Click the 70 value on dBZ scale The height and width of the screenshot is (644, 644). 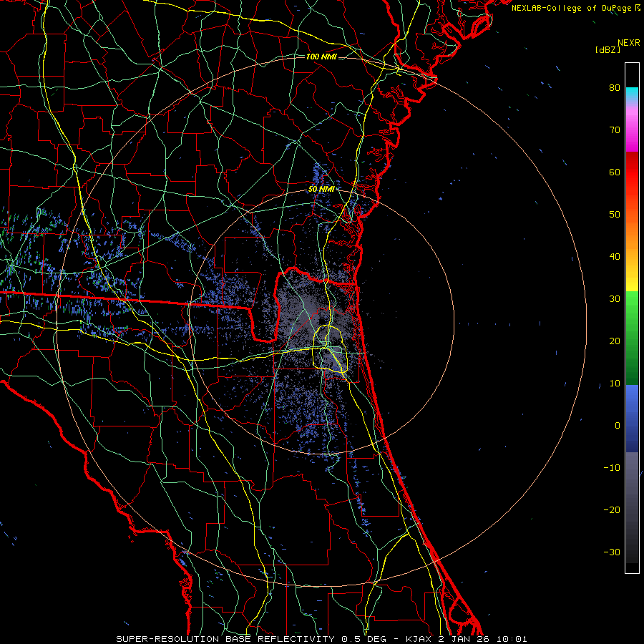(x=615, y=130)
